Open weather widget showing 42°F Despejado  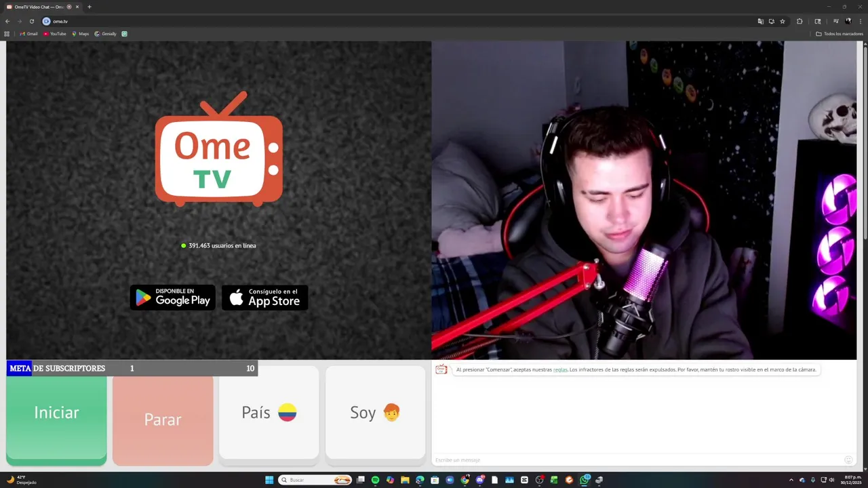click(x=22, y=480)
